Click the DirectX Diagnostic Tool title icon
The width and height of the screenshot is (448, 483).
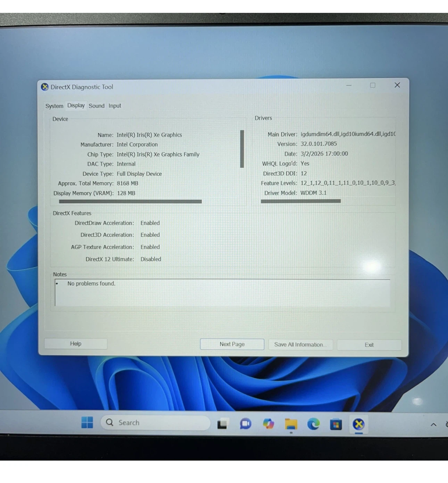click(44, 87)
